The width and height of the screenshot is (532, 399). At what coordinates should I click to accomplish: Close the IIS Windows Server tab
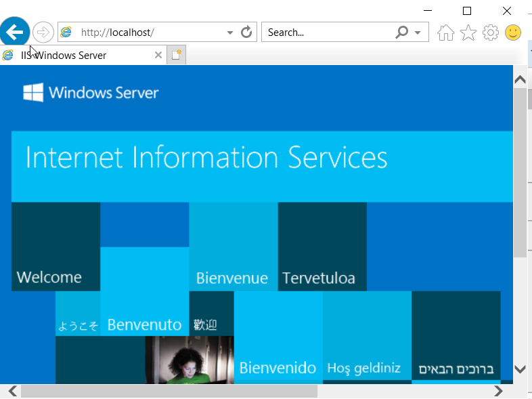(158, 56)
